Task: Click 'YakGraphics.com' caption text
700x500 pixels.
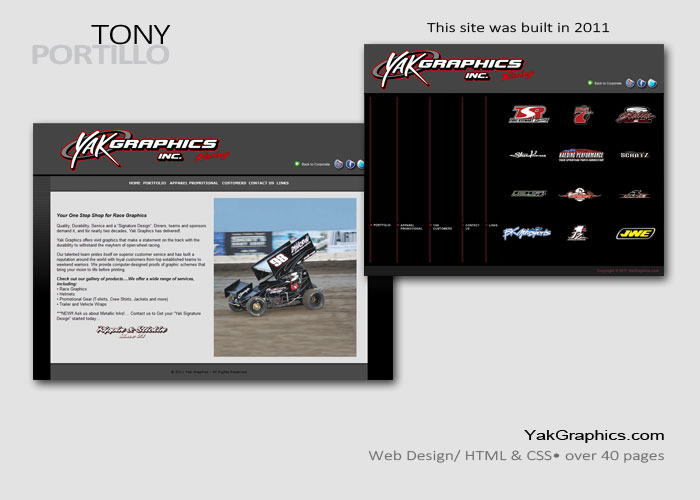Action: (x=594, y=435)
